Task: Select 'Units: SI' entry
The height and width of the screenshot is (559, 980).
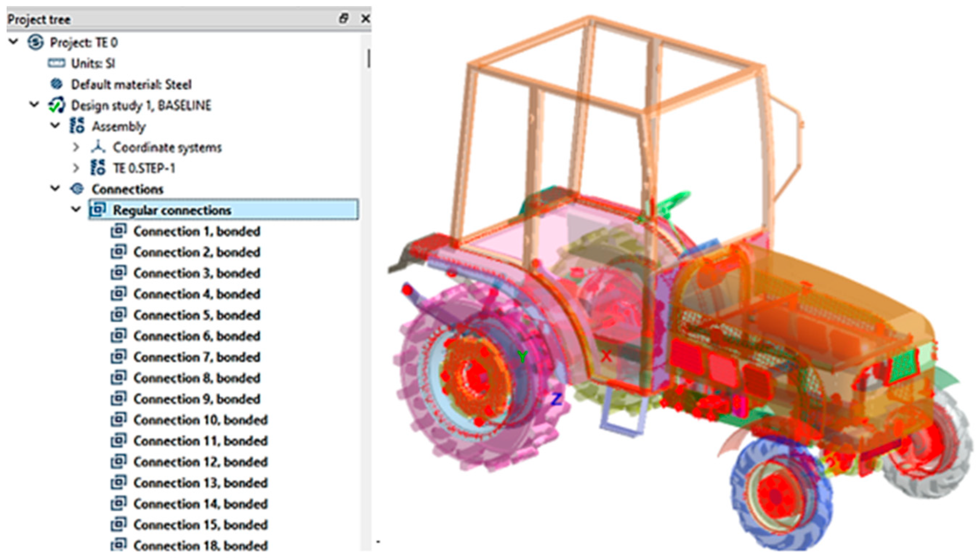Action: 93,63
